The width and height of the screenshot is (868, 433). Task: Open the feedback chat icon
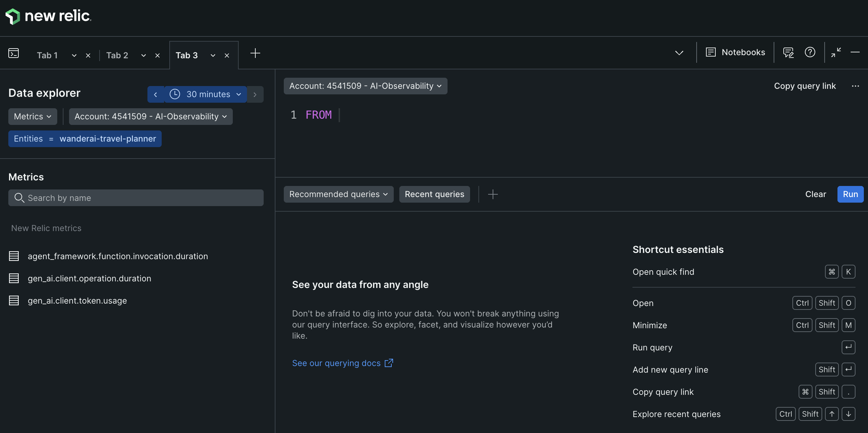pyautogui.click(x=788, y=52)
